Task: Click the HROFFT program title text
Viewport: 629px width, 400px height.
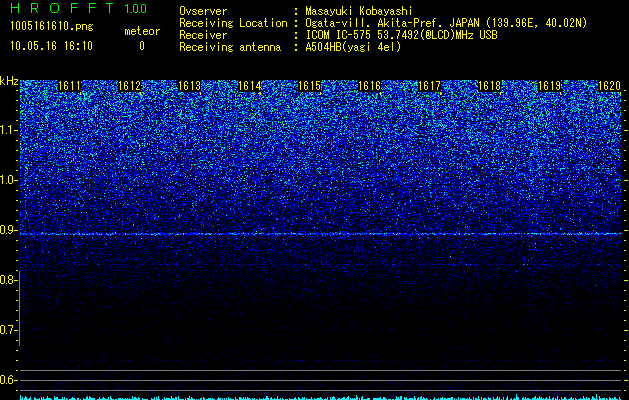Action: point(62,8)
